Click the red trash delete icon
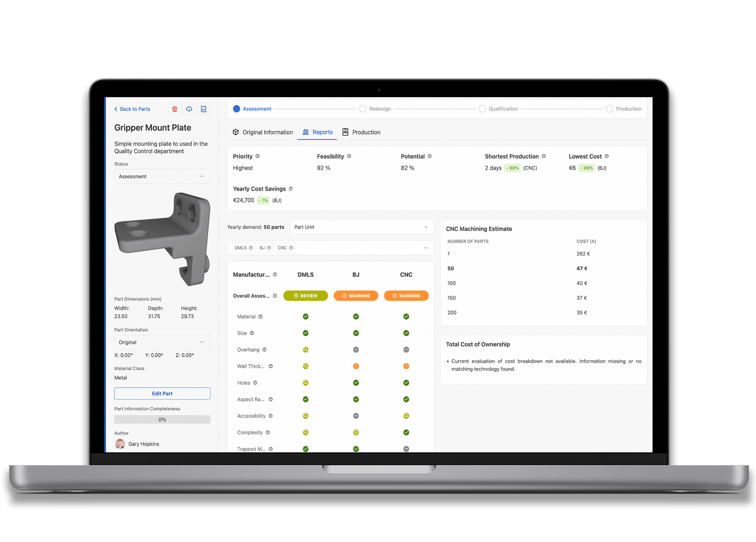The height and width of the screenshot is (542, 756). pyautogui.click(x=174, y=109)
